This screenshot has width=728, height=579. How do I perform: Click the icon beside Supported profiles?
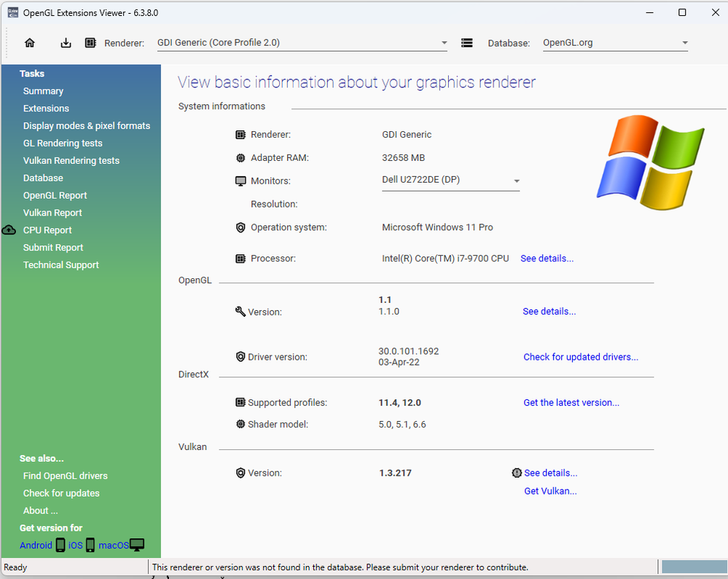tap(240, 402)
